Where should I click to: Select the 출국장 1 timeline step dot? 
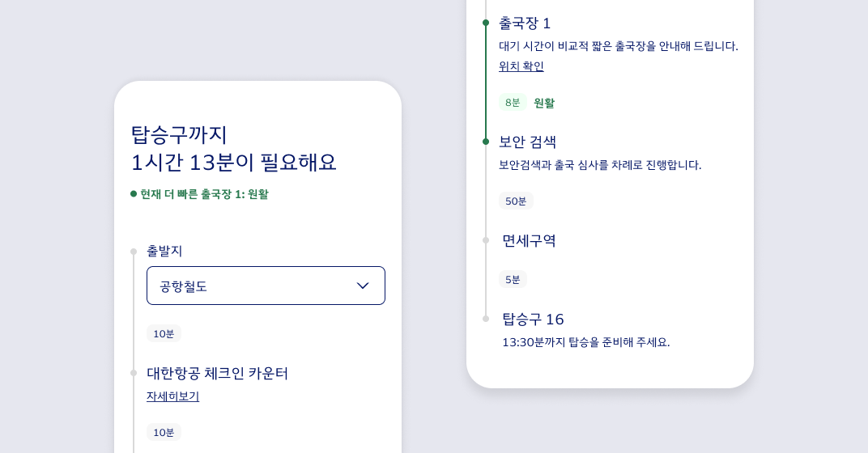pos(486,23)
